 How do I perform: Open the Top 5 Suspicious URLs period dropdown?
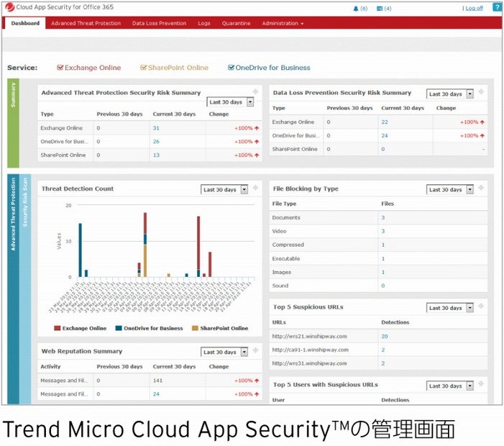point(450,308)
